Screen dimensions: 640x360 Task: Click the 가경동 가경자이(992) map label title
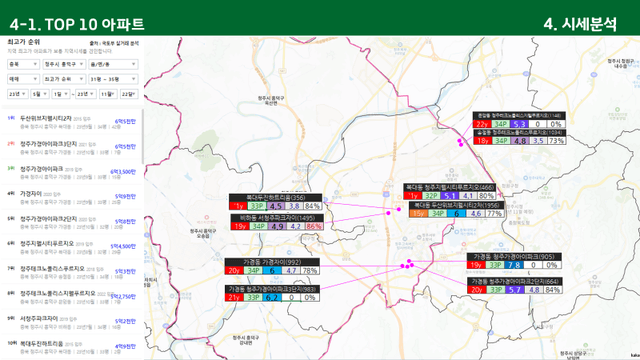pos(272,262)
